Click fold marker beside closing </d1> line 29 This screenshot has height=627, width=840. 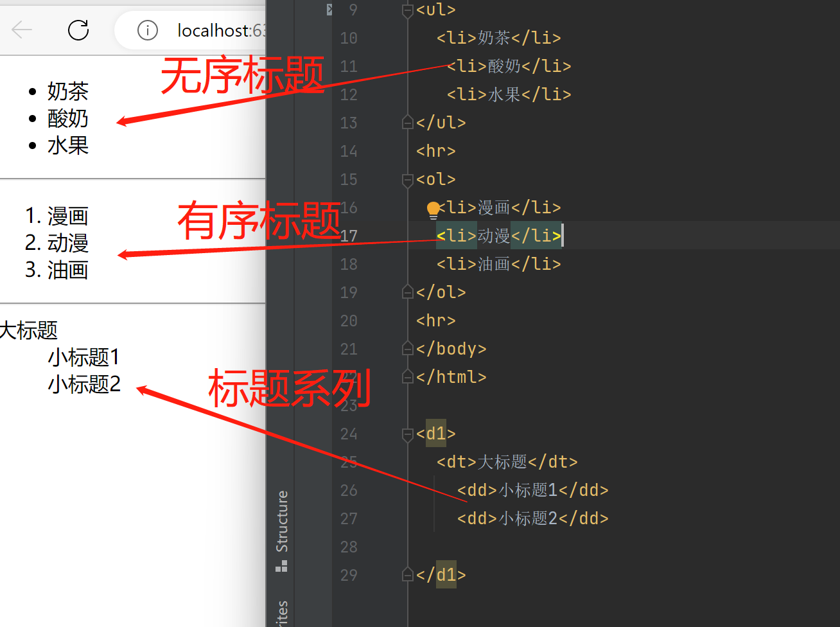407,574
